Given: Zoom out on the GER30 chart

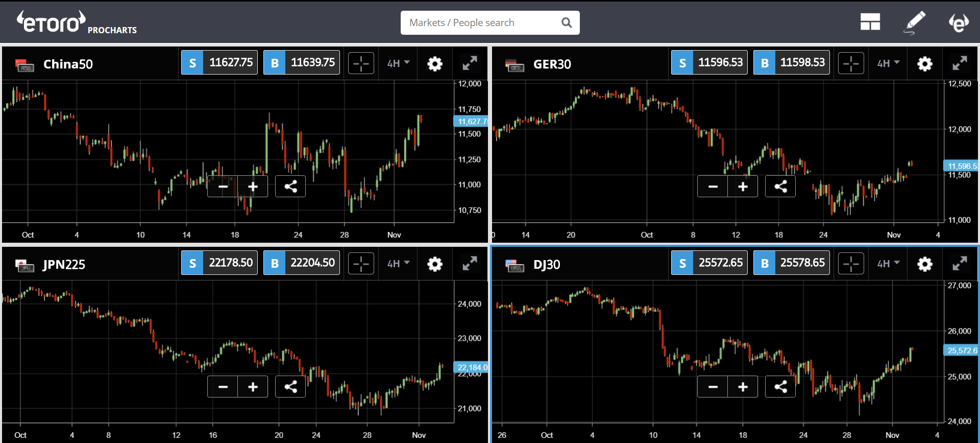Looking at the screenshot, I should pos(713,186).
